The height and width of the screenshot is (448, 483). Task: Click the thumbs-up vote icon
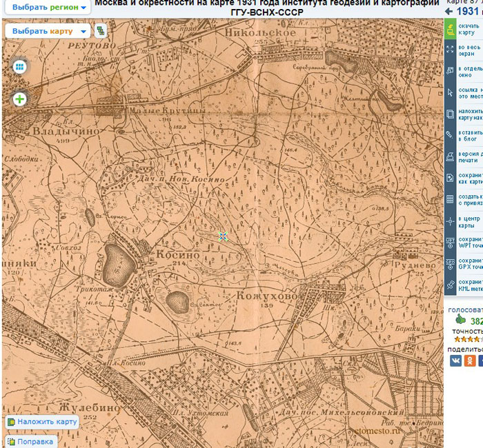[460, 319]
